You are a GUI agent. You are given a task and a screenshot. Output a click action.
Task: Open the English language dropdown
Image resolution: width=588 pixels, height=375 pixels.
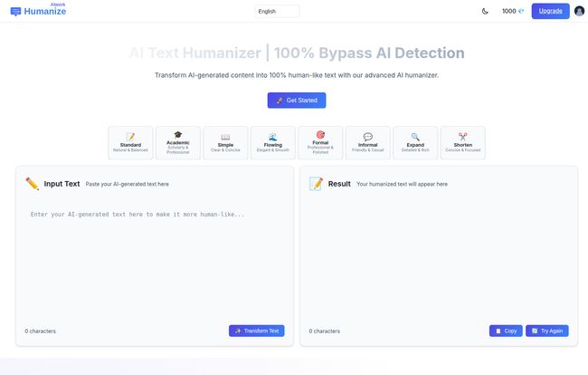pyautogui.click(x=277, y=11)
